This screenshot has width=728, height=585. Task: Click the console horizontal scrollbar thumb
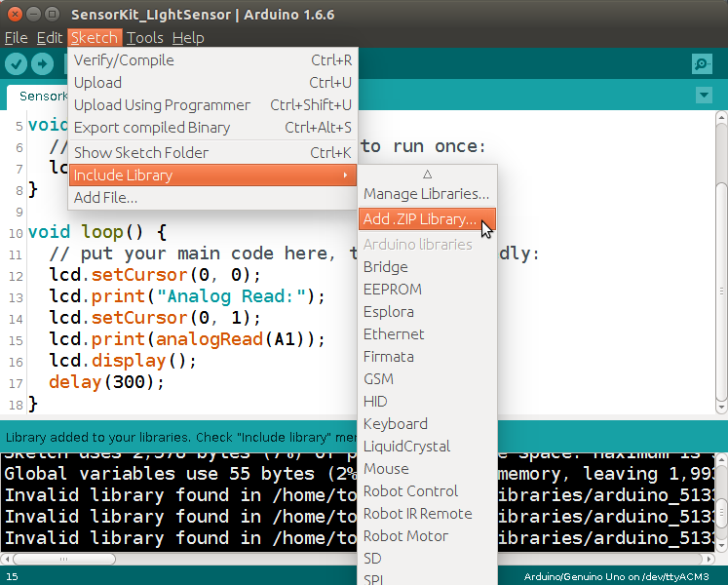[64, 559]
